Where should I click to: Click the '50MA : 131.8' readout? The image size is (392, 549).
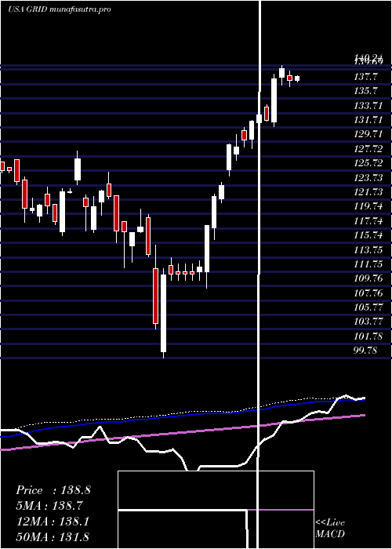(x=53, y=536)
